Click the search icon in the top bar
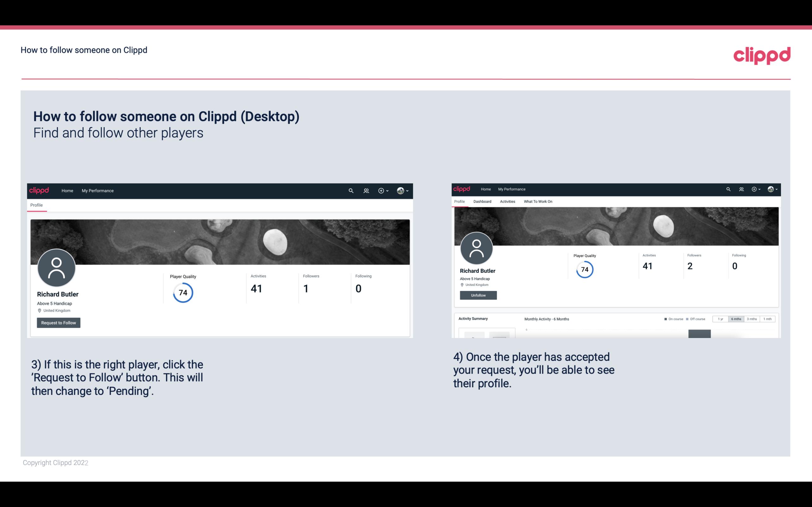Screen dimensions: 812x507 351,190
